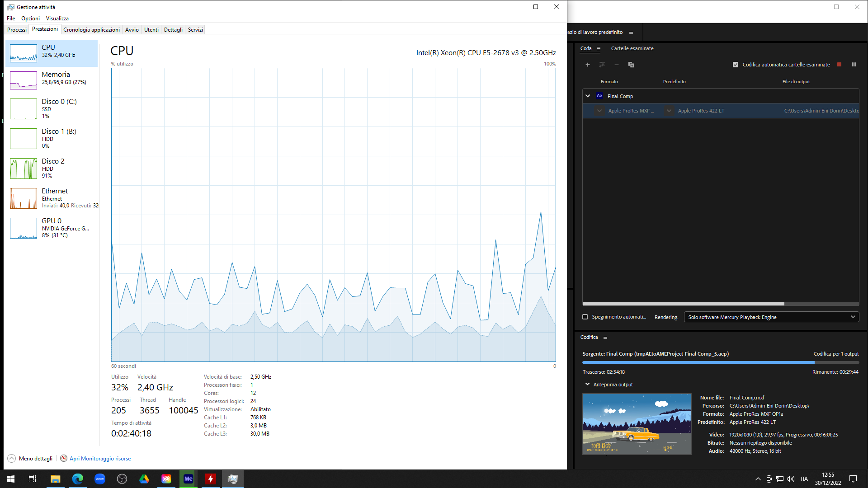Uncheck Codifica automatica cartelle esaminate

click(736, 65)
